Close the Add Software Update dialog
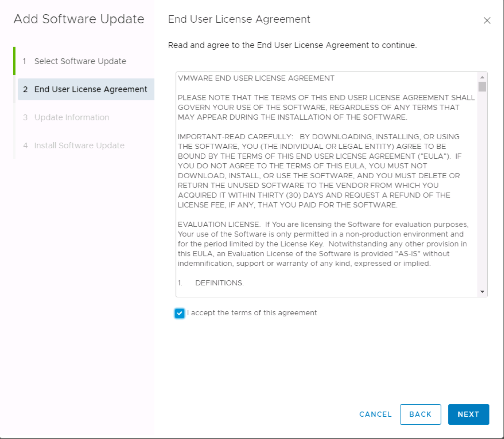The width and height of the screenshot is (504, 439). (x=487, y=21)
